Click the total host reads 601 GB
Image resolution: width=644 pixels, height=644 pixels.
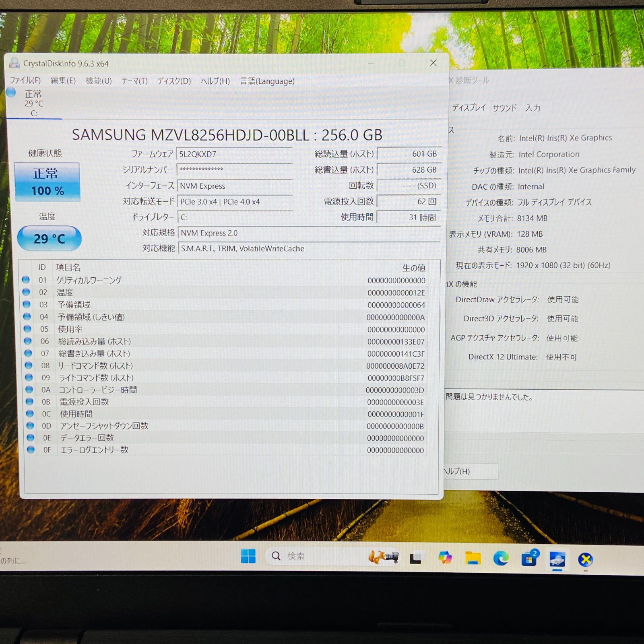(x=409, y=154)
